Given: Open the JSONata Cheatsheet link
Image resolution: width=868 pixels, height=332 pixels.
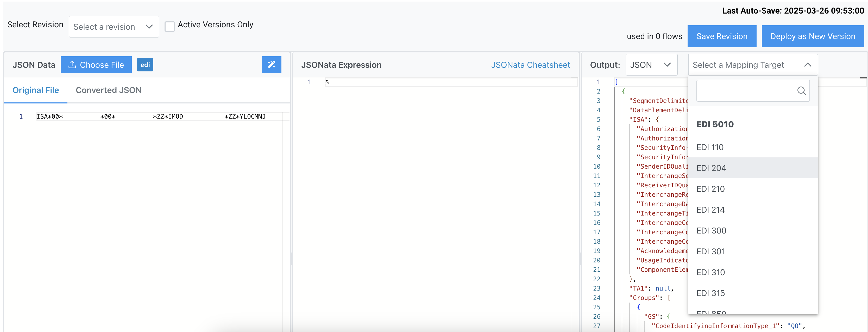Looking at the screenshot, I should pos(530,65).
